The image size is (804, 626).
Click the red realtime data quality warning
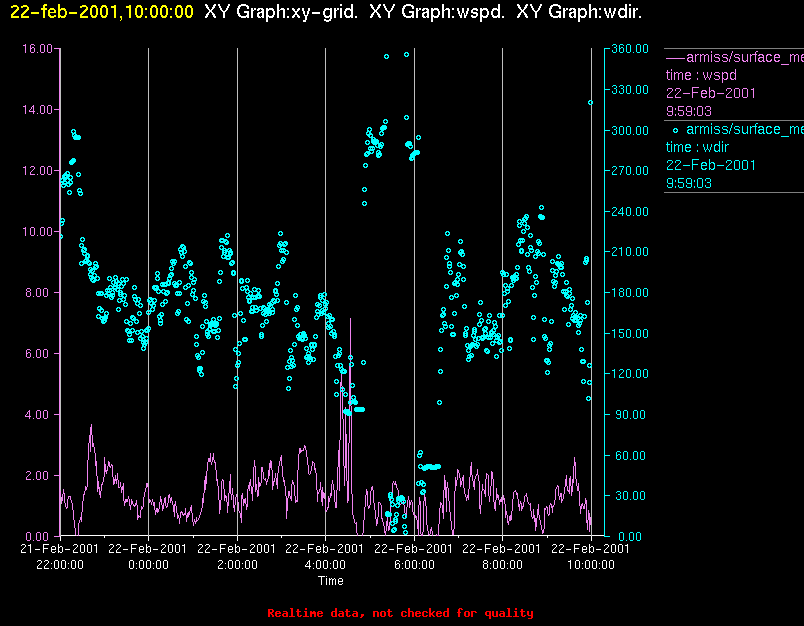click(400, 613)
